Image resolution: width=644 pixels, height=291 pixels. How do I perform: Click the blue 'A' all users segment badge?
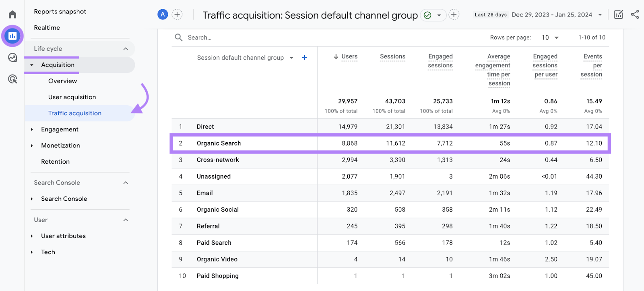[x=163, y=15]
